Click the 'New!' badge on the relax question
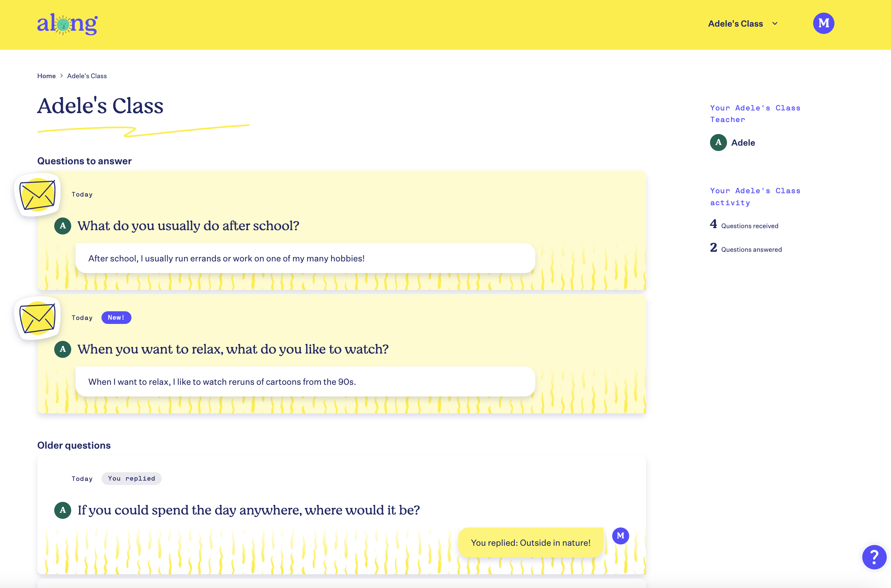Screen dimensions: 891x588 116,318
